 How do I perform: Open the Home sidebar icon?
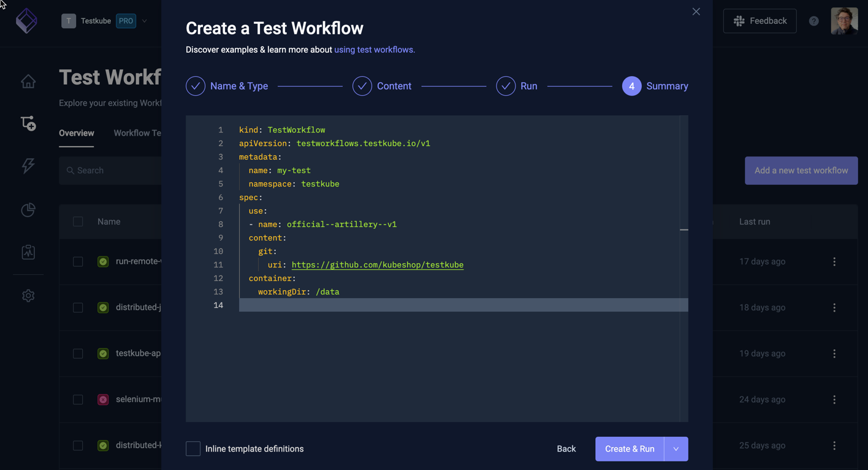[28, 82]
